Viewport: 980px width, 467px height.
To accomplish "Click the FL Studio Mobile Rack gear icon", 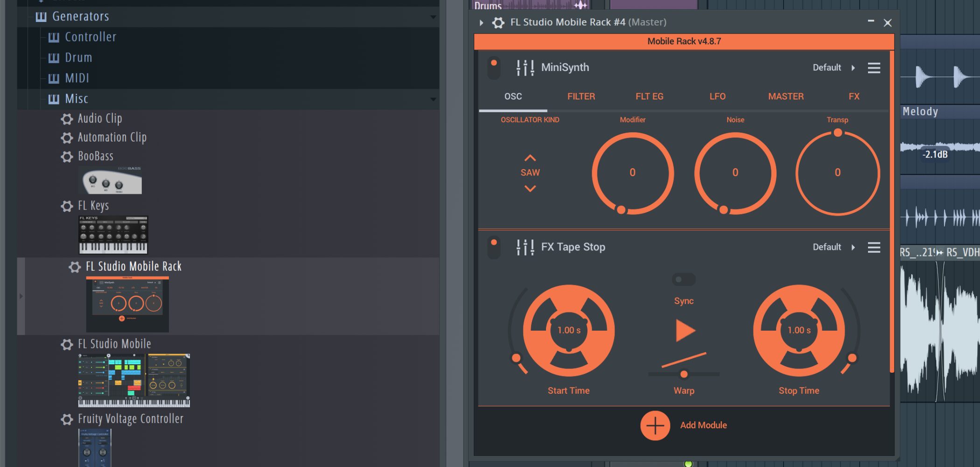I will pos(75,267).
